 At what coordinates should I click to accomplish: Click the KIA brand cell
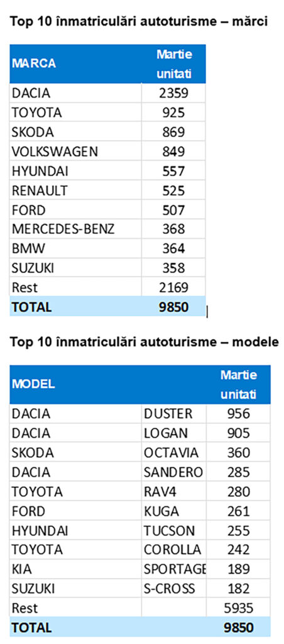[76, 570]
